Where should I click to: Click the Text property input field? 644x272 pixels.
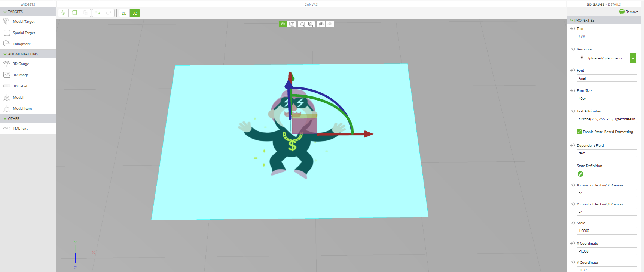(607, 36)
